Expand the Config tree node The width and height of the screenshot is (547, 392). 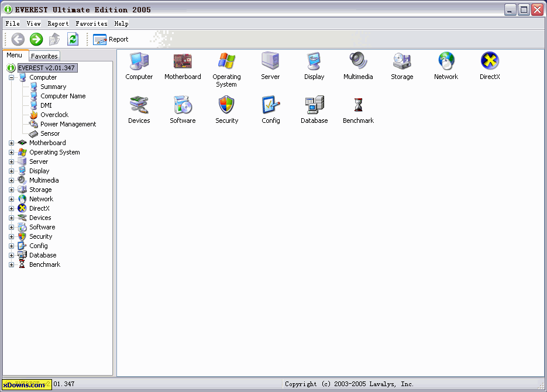[x=12, y=246]
